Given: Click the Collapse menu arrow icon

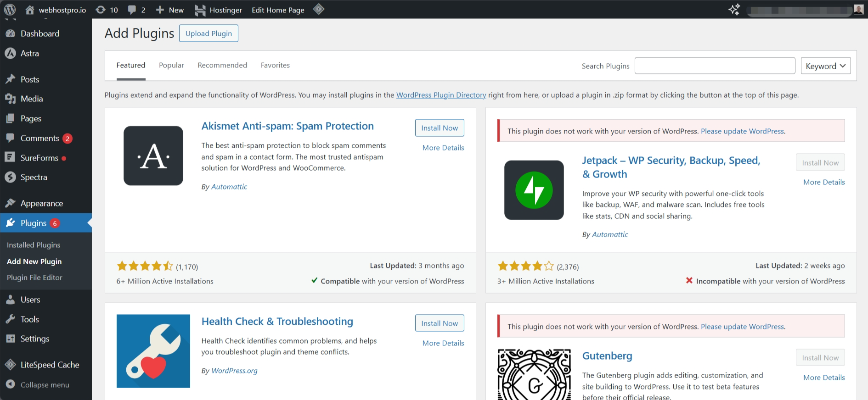Looking at the screenshot, I should [x=11, y=384].
